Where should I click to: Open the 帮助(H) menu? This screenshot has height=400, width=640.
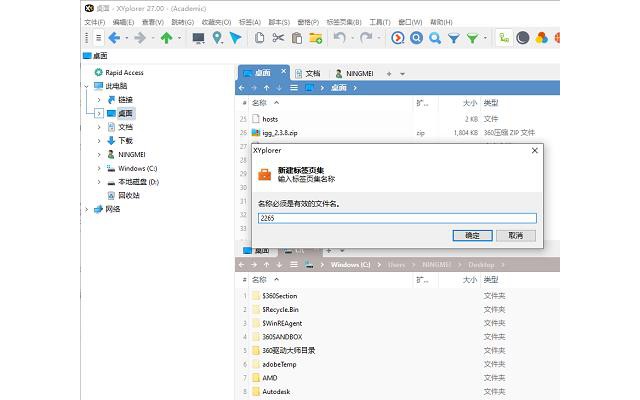(x=441, y=22)
